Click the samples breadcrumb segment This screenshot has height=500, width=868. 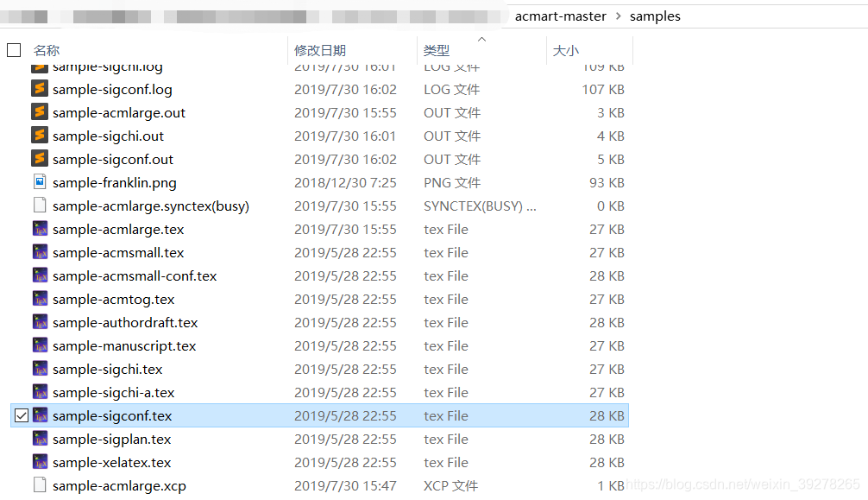[655, 16]
